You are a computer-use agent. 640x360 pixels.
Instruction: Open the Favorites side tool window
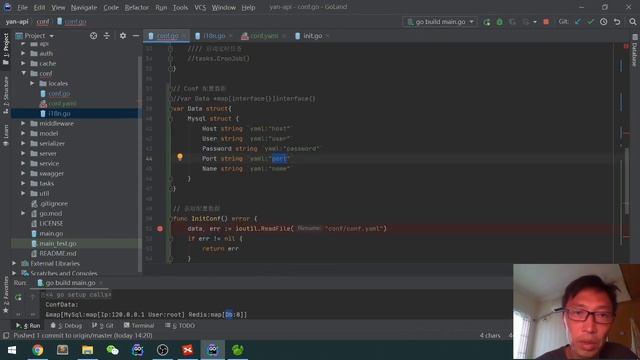click(6, 295)
